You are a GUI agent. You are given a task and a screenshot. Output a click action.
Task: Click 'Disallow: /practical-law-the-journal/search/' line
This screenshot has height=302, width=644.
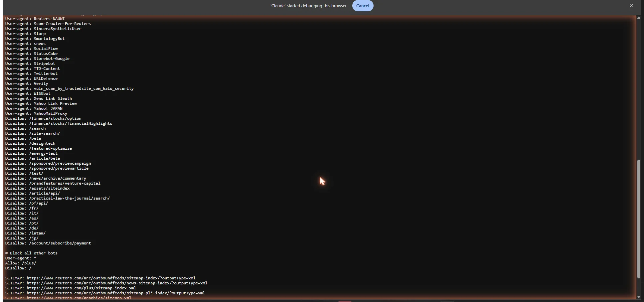(58, 198)
